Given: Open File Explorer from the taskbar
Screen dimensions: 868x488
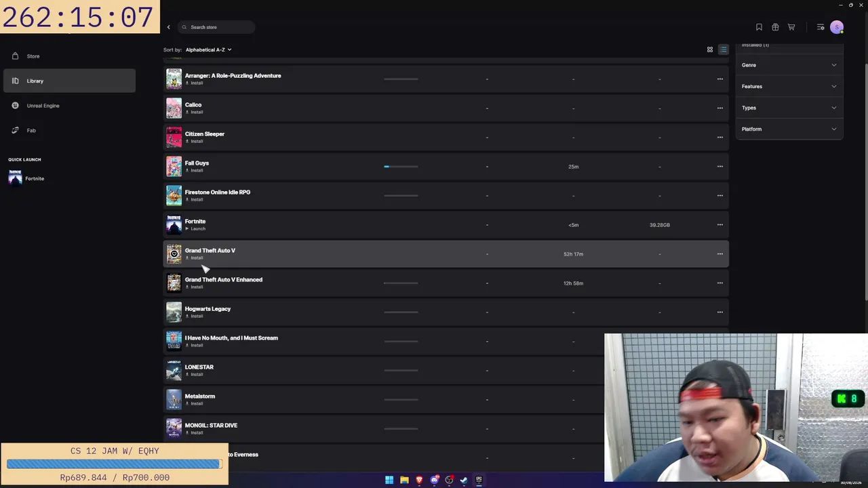Looking at the screenshot, I should pos(404,480).
